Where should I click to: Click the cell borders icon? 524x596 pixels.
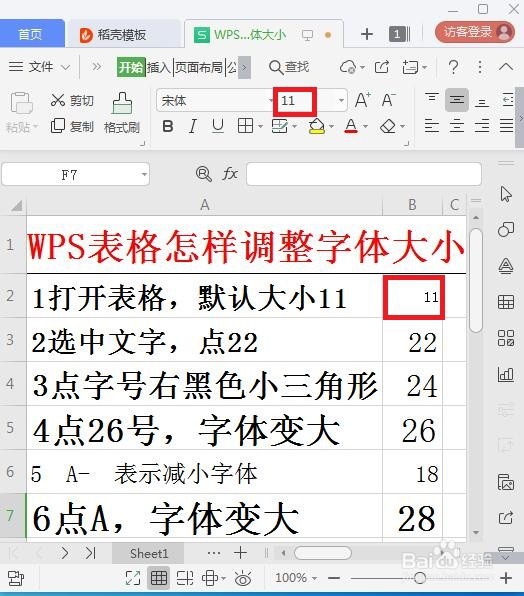(245, 126)
